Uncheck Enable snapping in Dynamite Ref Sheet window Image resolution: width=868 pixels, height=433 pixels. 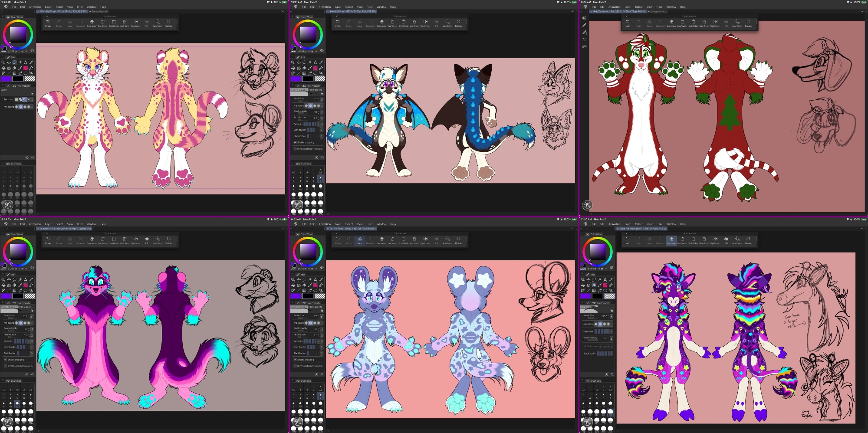tap(5, 360)
